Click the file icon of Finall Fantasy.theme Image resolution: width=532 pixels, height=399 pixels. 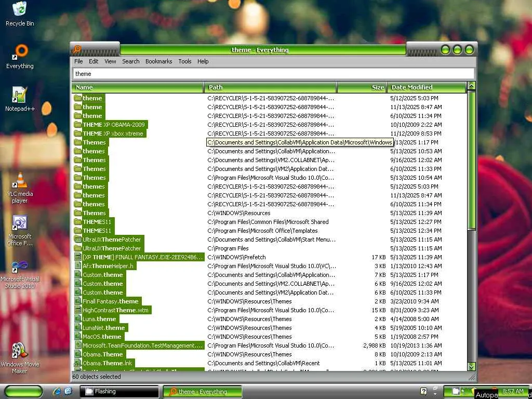78,301
